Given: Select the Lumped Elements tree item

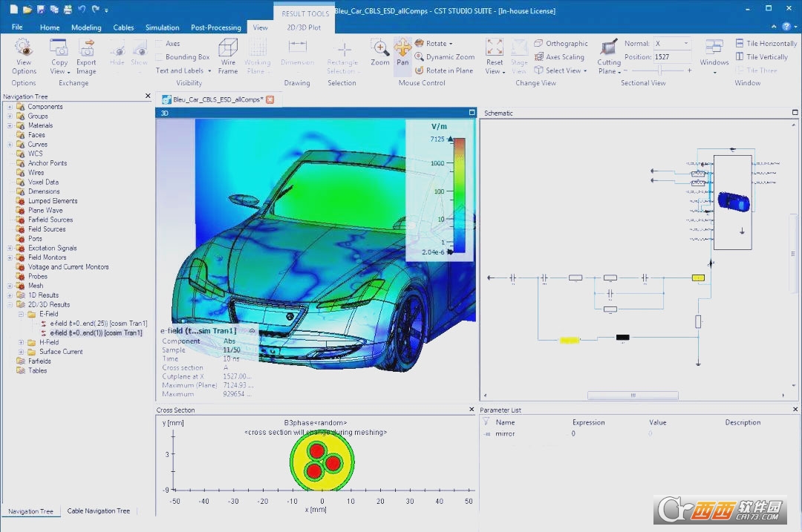Looking at the screenshot, I should point(53,201).
